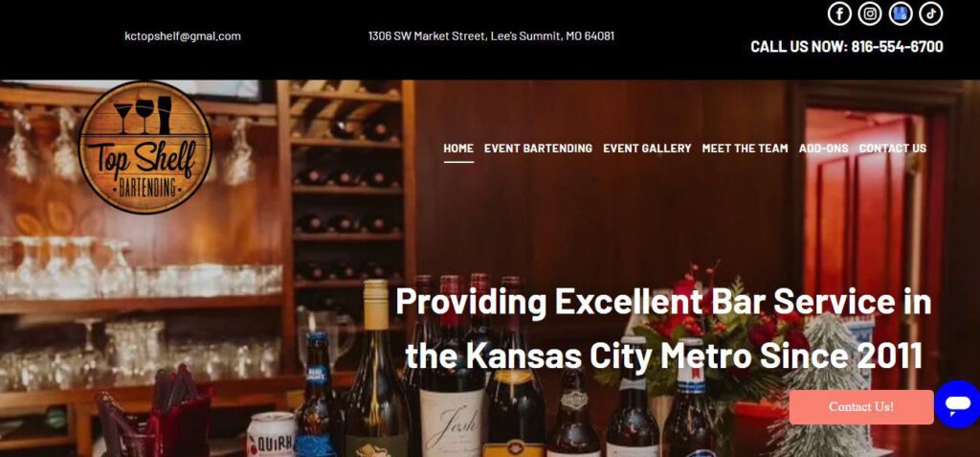
Task: Click the hero headline about Bar Service
Action: (x=664, y=328)
